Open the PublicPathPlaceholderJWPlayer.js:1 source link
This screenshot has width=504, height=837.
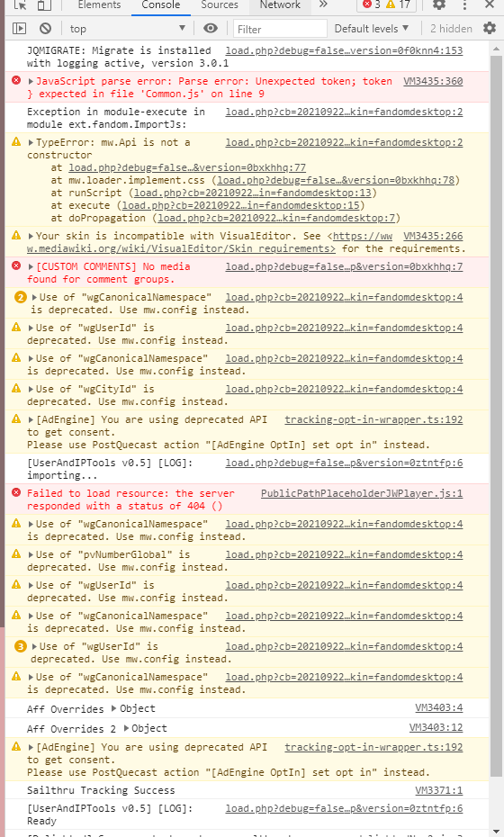362,493
